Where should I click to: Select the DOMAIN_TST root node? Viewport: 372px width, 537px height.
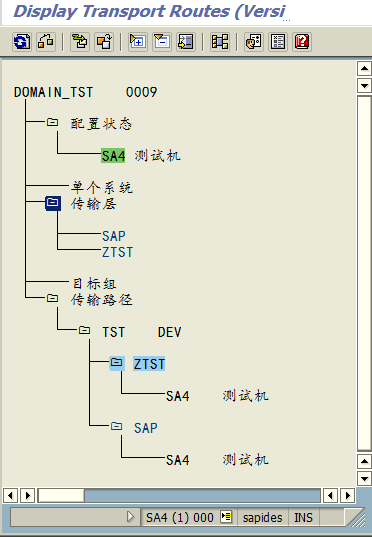[53, 92]
